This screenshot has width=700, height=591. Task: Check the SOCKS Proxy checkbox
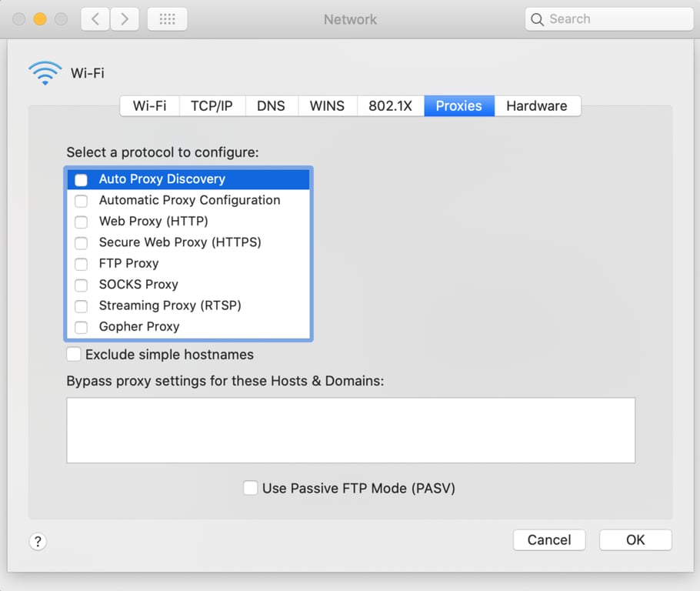coord(81,285)
